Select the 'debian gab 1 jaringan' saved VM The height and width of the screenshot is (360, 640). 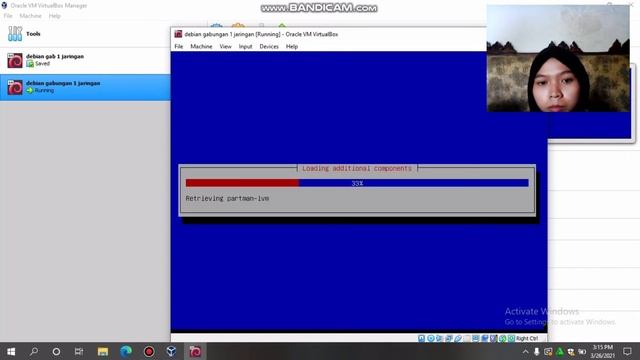click(85, 60)
